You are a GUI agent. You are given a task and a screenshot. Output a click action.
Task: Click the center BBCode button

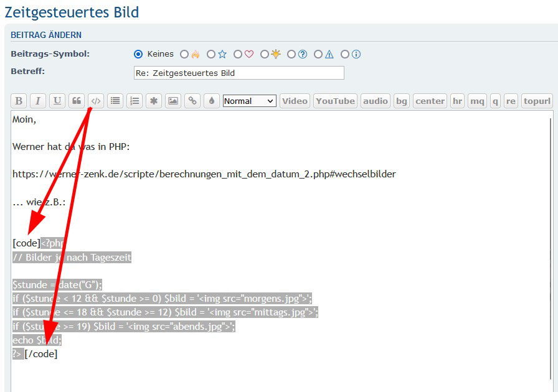(x=430, y=101)
